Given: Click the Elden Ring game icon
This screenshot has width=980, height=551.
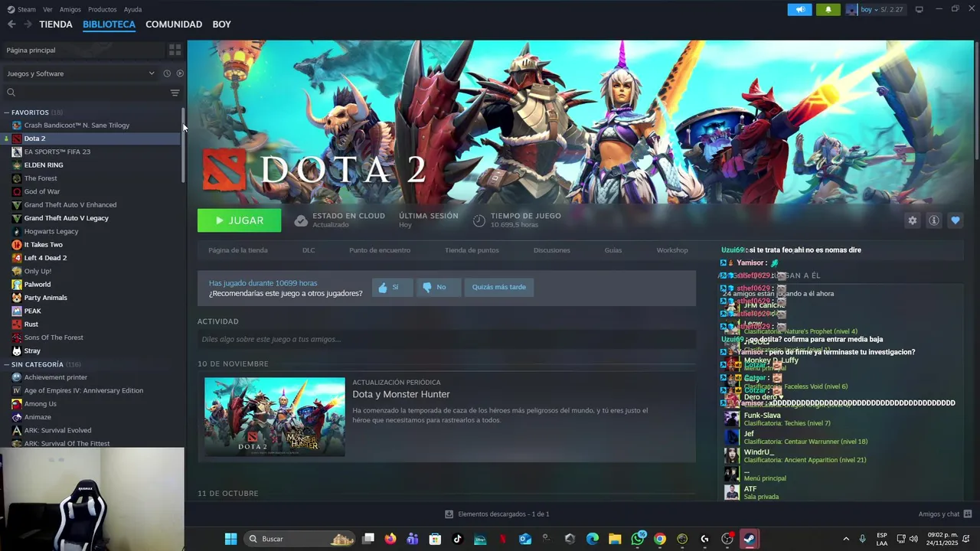Looking at the screenshot, I should [17, 165].
